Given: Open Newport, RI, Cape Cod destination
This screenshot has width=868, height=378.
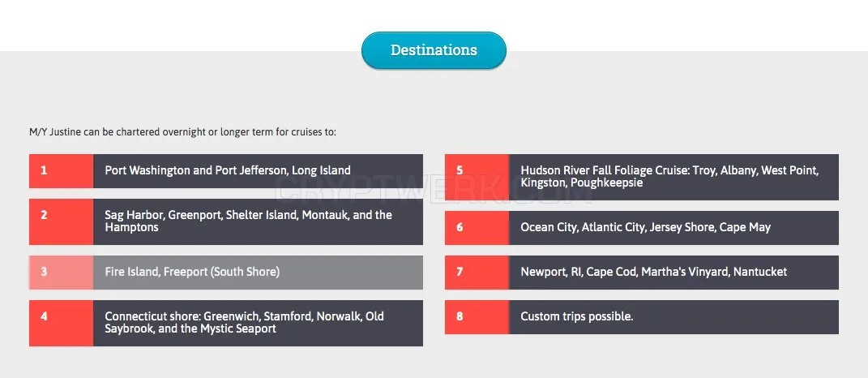Looking at the screenshot, I should click(x=673, y=272).
